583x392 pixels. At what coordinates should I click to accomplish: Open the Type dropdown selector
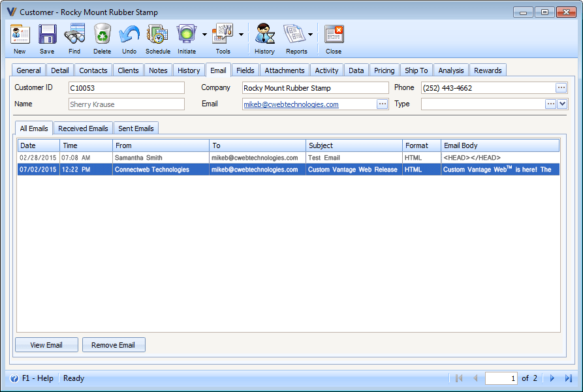[563, 104]
